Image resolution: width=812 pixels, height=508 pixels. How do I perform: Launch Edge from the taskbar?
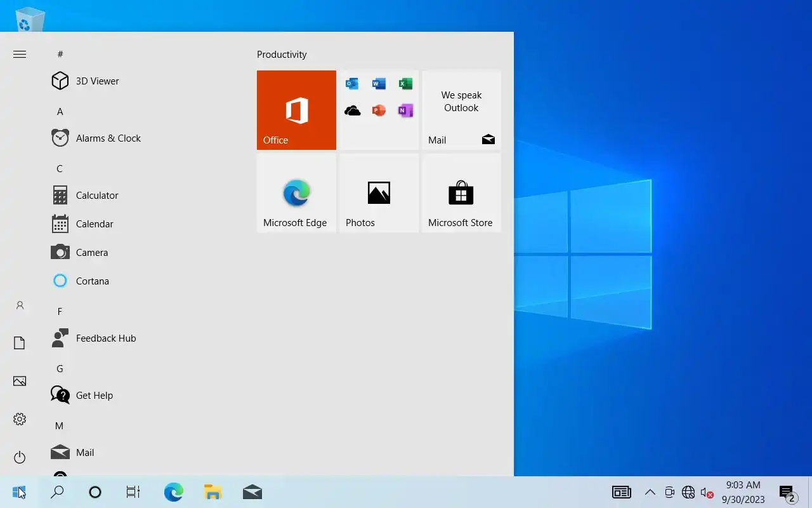173,492
